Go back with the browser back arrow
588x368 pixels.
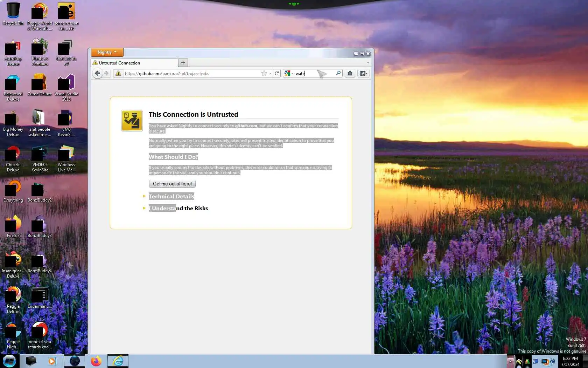pyautogui.click(x=97, y=73)
